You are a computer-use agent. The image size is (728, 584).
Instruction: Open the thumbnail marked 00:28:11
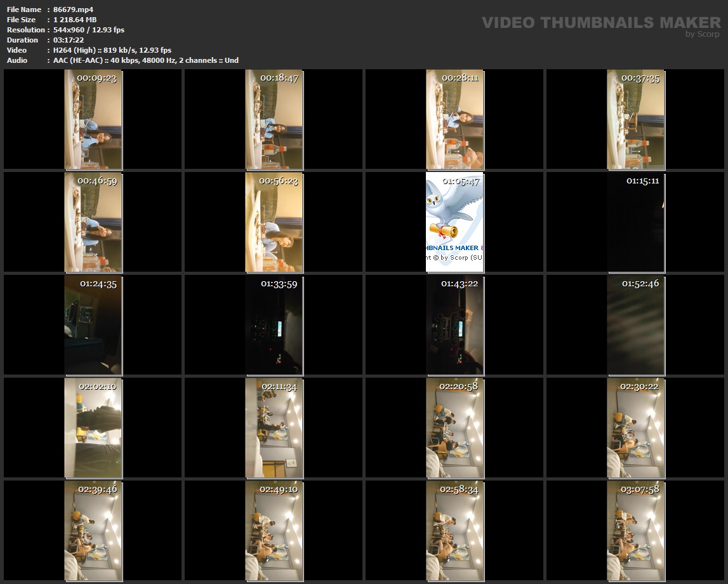click(454, 119)
